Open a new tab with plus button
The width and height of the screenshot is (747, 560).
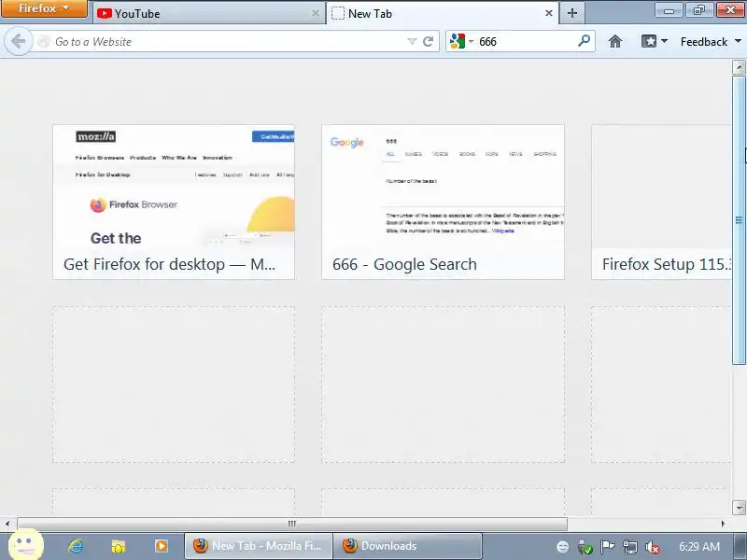coord(572,13)
